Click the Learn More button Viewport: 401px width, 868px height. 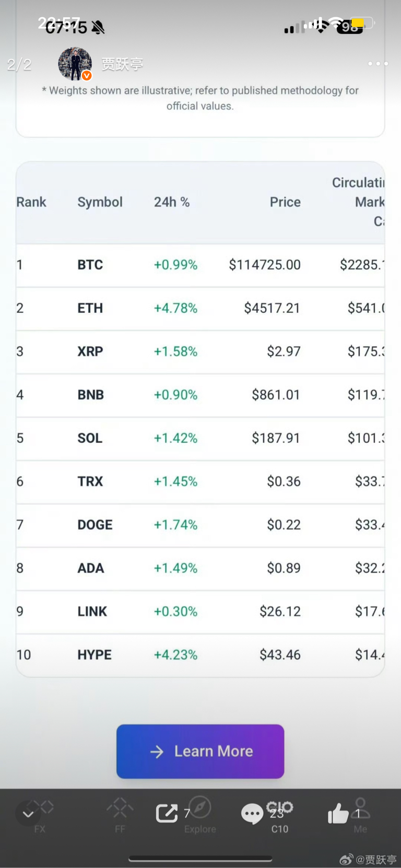tap(200, 751)
